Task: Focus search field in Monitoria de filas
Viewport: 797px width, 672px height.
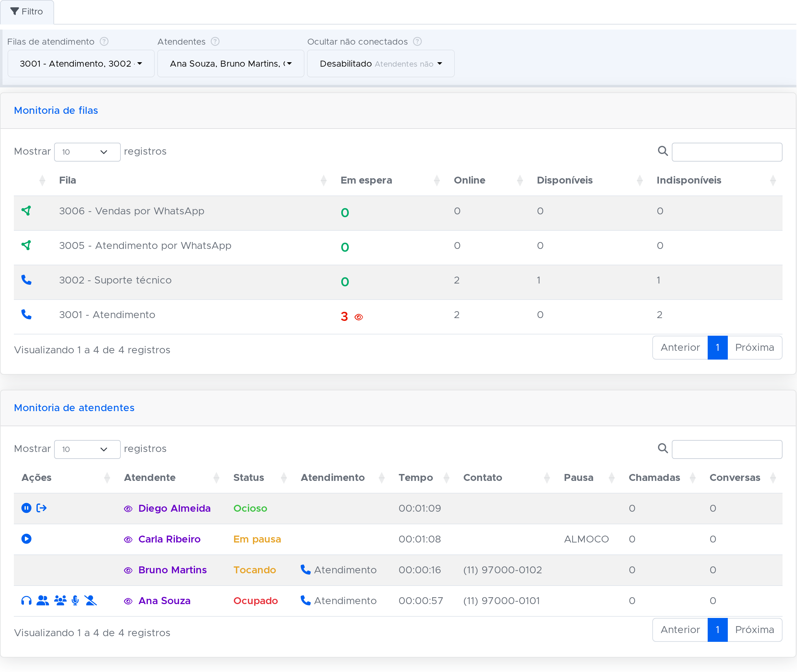Action: click(x=727, y=152)
